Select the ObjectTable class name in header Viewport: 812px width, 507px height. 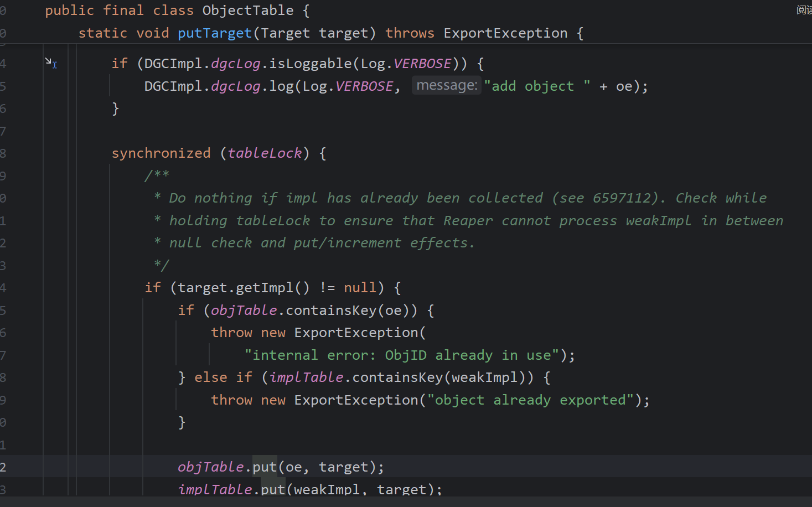coord(248,11)
